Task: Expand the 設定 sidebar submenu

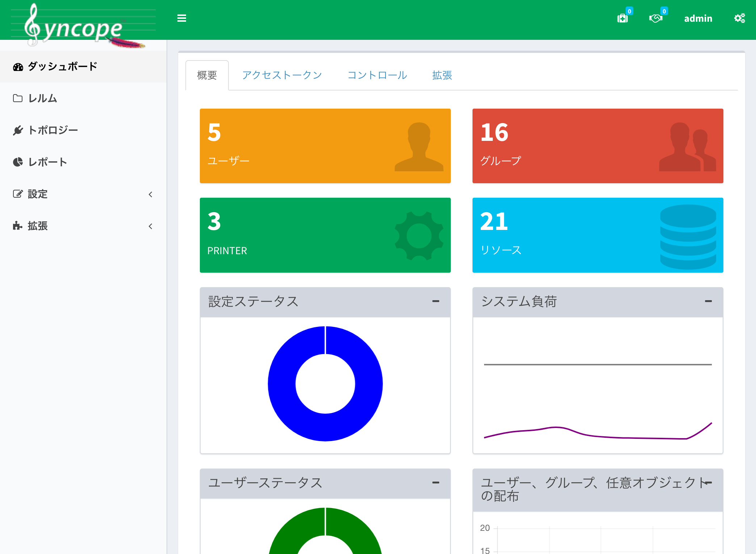Action: [151, 194]
